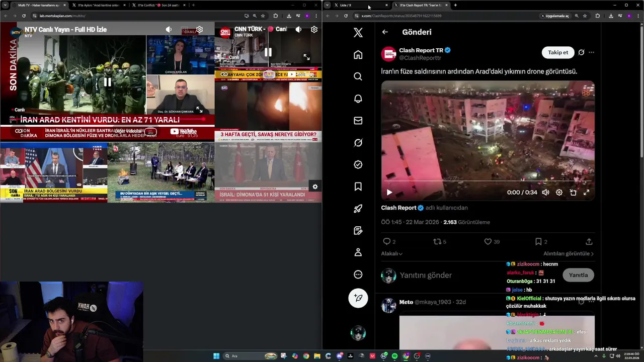Open settings gear of the NTV stream
This screenshot has width=644, height=362.
click(x=199, y=30)
